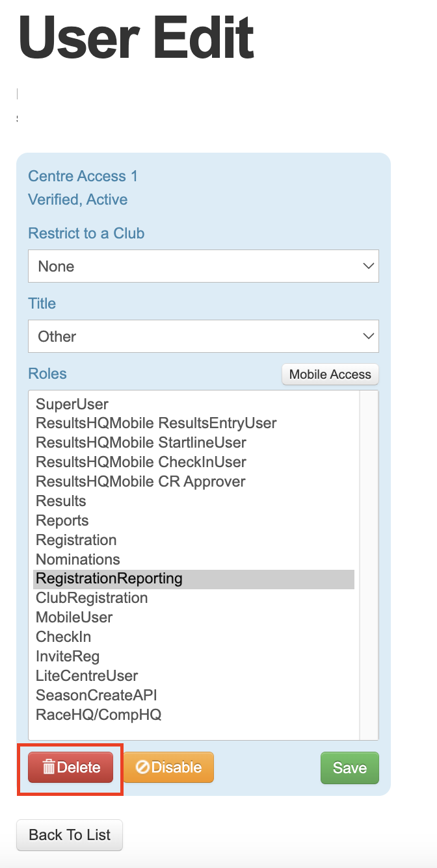Viewport: 437px width, 868px height.
Task: Open the Title dropdown showing Other
Action: (x=204, y=337)
